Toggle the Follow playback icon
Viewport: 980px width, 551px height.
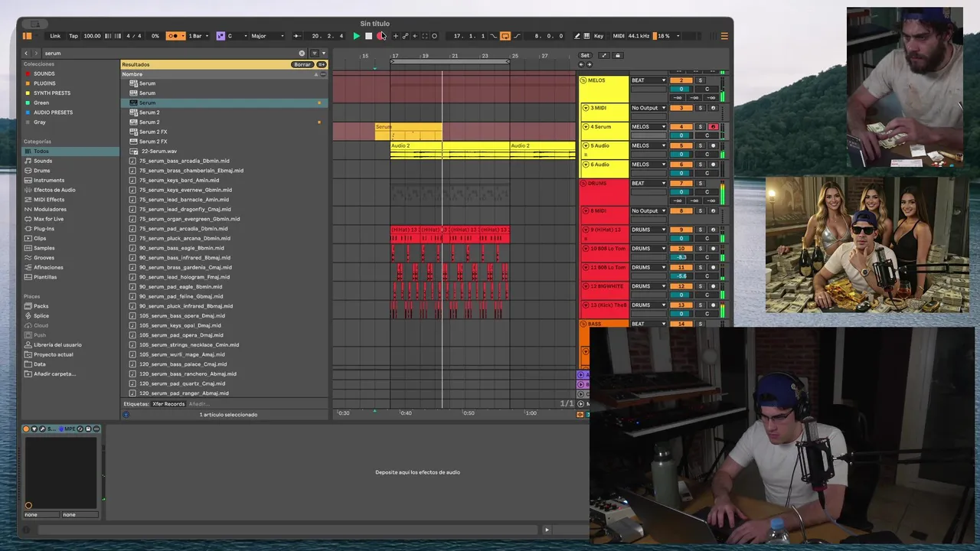pyautogui.click(x=297, y=36)
